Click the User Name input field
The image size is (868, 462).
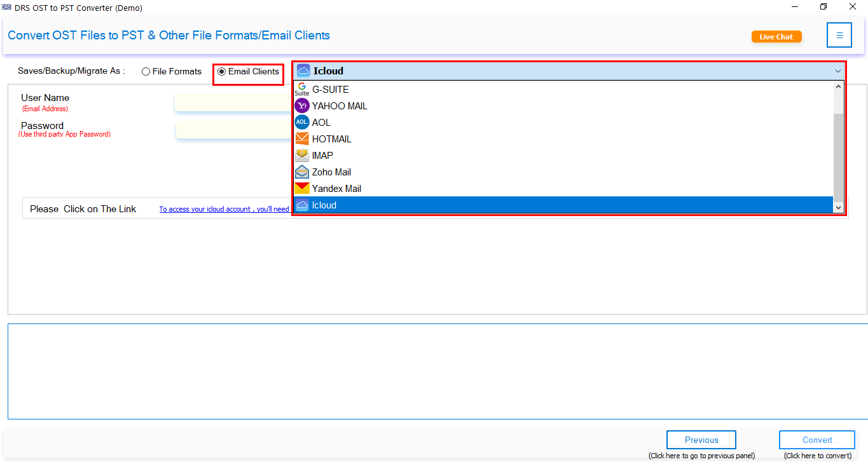233,102
